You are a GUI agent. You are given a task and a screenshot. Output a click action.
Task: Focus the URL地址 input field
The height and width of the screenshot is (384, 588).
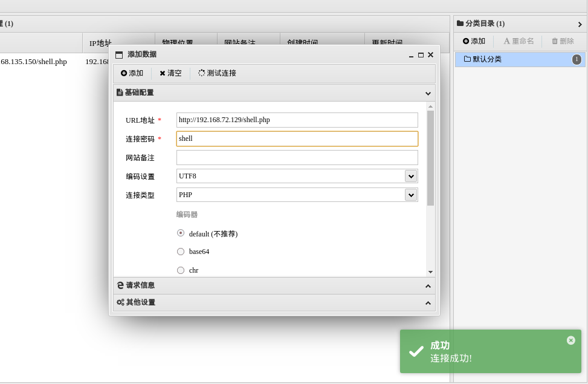point(297,120)
